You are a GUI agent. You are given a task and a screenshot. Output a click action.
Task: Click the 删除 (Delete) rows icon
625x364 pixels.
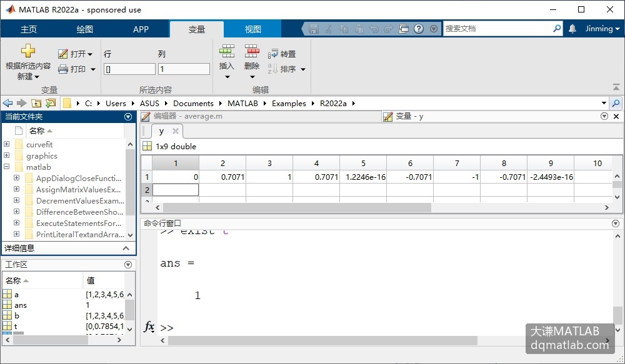click(x=252, y=51)
